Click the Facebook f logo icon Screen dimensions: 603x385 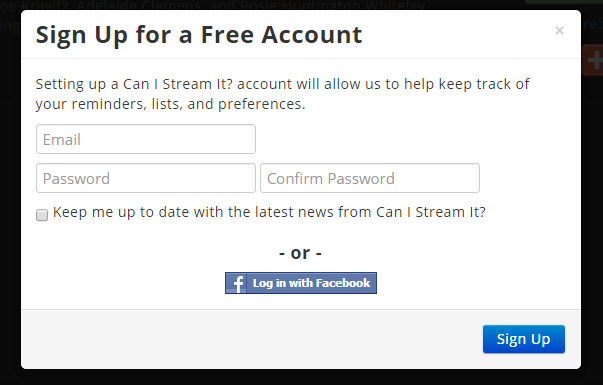tap(238, 283)
